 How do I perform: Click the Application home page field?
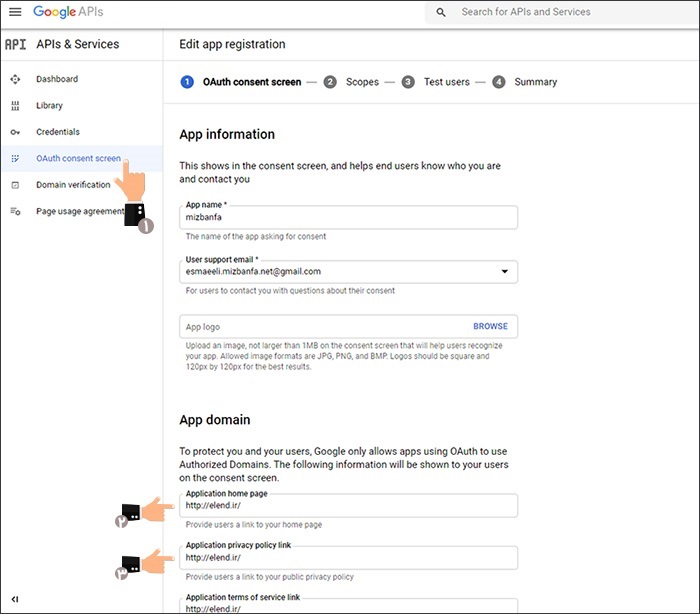tap(348, 506)
